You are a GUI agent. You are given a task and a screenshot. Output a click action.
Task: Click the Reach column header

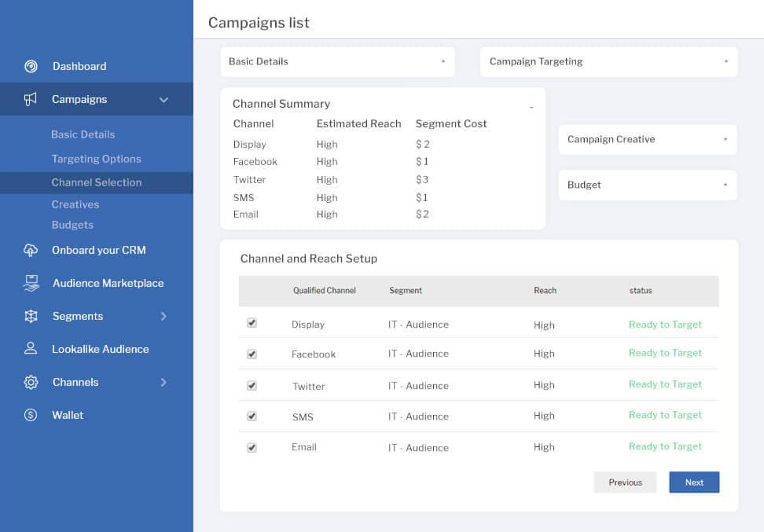tap(545, 290)
